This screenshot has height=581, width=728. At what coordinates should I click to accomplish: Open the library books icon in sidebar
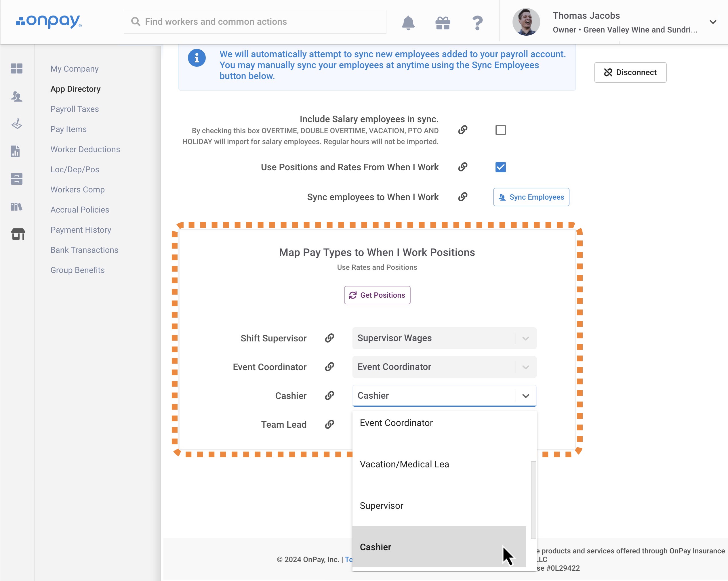click(17, 207)
